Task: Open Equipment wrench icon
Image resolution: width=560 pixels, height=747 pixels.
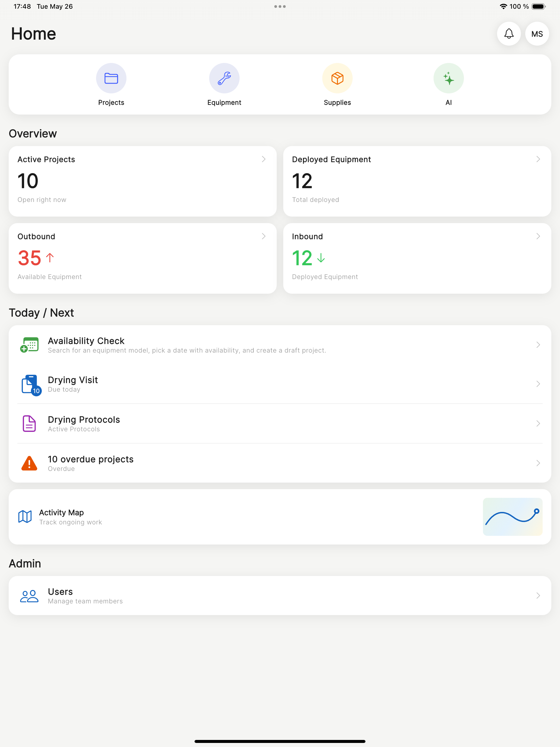Action: point(224,78)
